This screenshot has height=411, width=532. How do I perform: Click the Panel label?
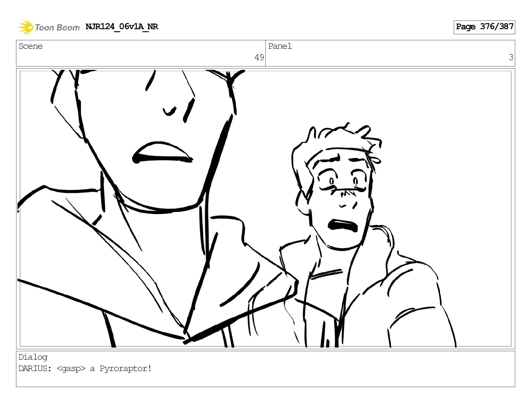[x=280, y=46]
